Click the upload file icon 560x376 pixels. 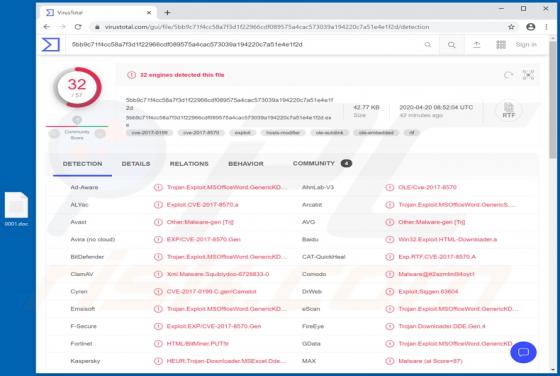pyautogui.click(x=476, y=45)
